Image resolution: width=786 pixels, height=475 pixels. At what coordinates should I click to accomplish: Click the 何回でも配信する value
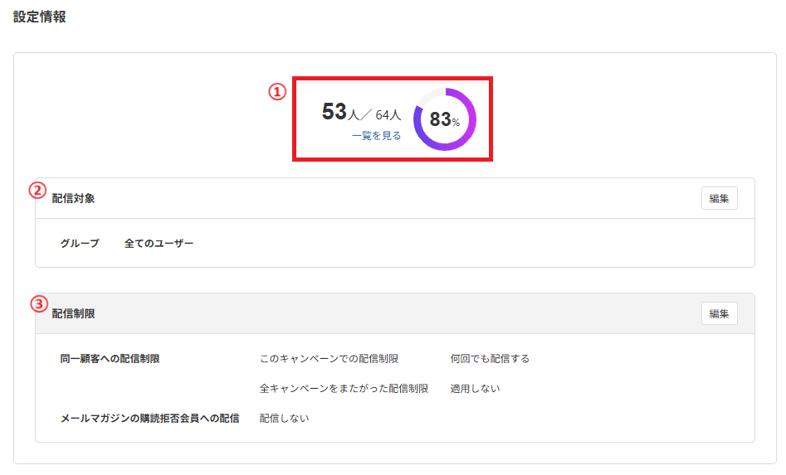coord(490,359)
